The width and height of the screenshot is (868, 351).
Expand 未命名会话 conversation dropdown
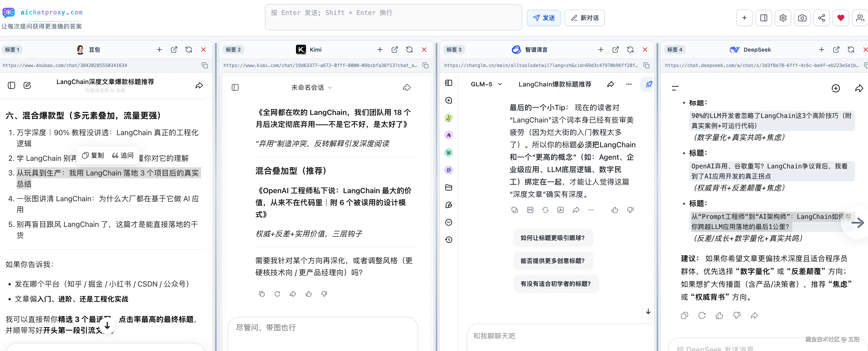point(311,87)
